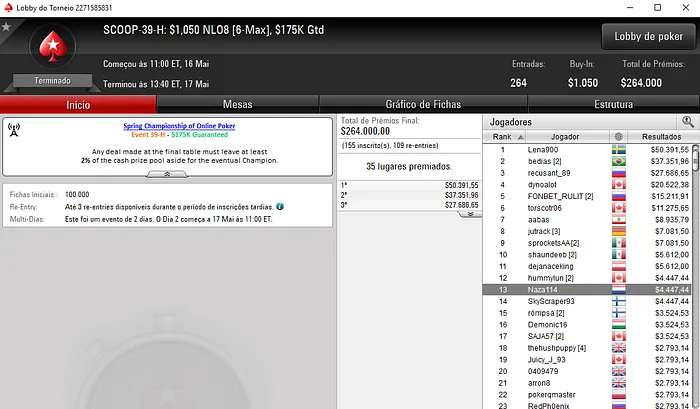Image resolution: width=700 pixels, height=409 pixels.
Task: Click the favorite star icon
Action: (x=6, y=27)
